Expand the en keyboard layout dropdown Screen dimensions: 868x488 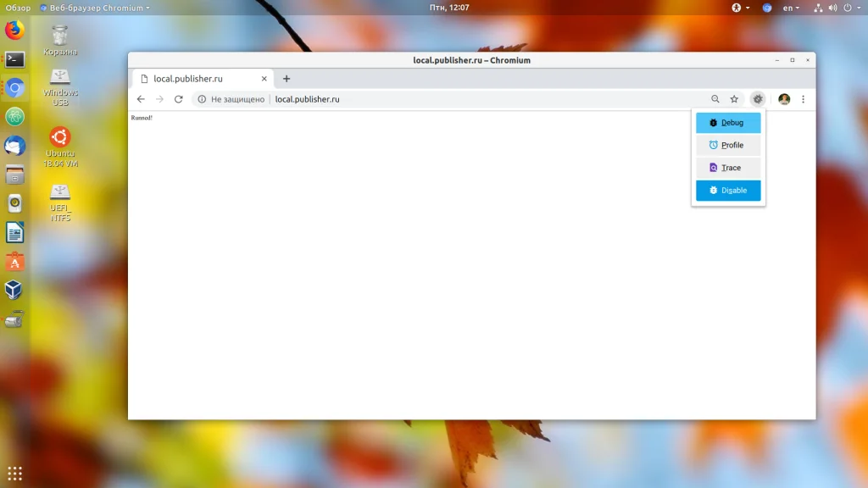(x=791, y=8)
